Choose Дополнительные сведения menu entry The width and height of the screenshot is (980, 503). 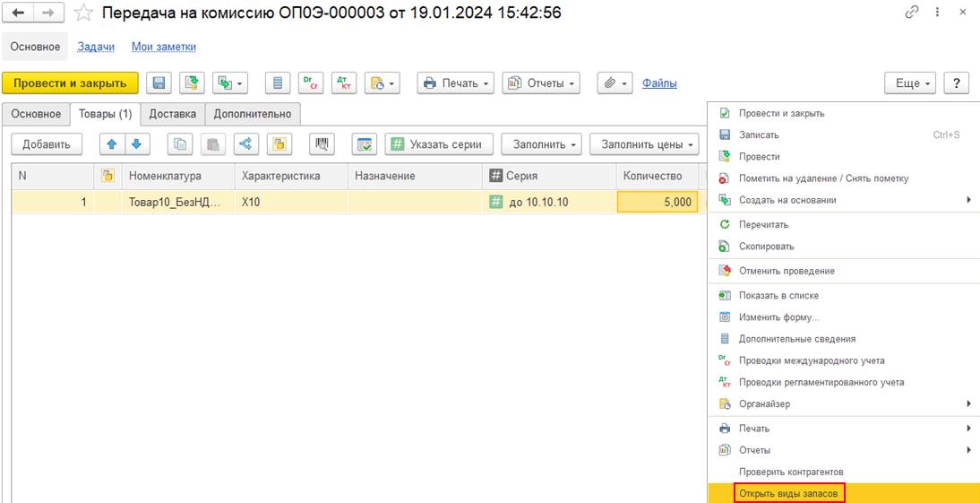click(843, 339)
